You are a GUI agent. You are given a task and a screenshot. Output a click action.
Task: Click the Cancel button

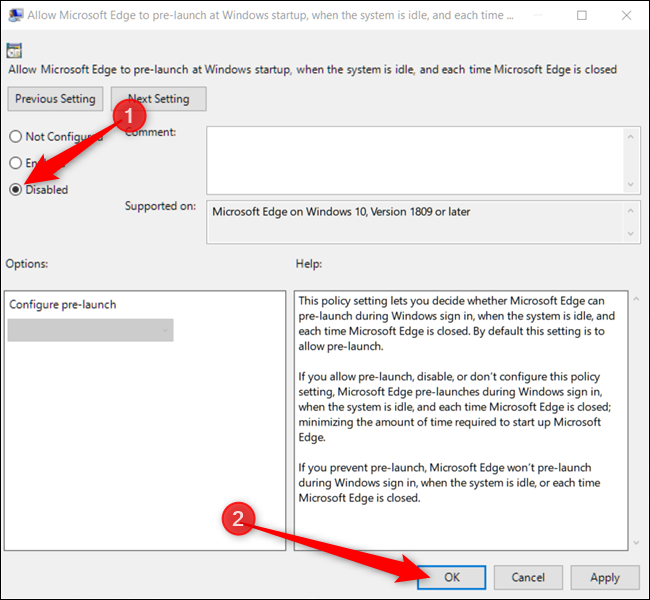528,577
